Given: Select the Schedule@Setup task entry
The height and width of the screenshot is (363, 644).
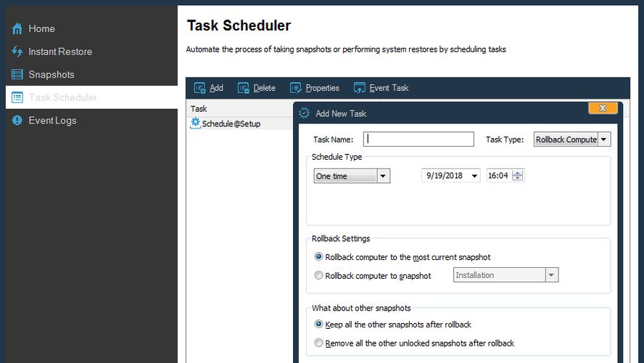Looking at the screenshot, I should click(x=231, y=123).
